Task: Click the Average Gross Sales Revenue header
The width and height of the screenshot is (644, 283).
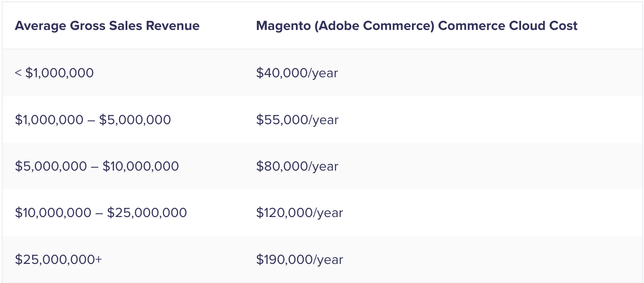Action: point(107,26)
